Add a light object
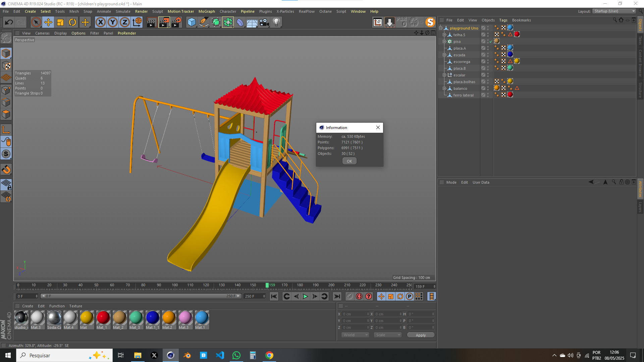 276,22
